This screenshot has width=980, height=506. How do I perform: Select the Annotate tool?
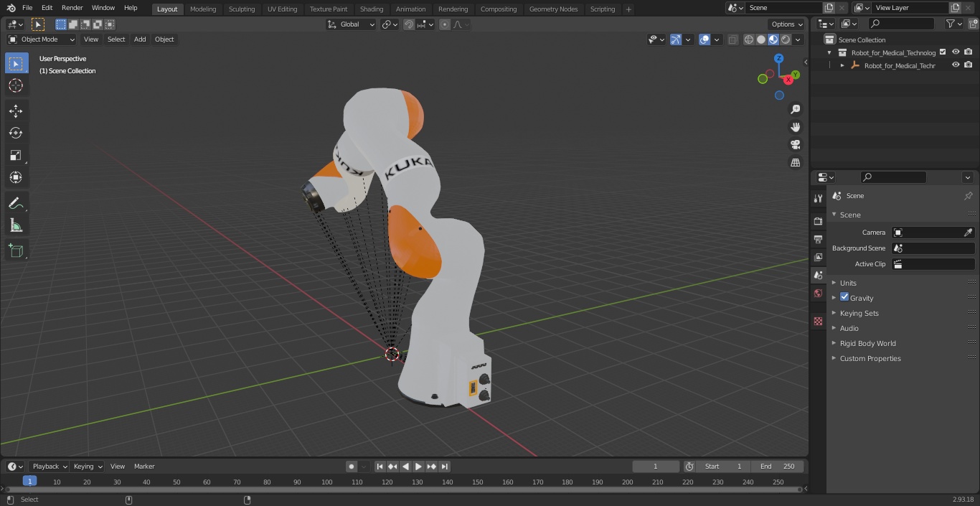tap(16, 203)
